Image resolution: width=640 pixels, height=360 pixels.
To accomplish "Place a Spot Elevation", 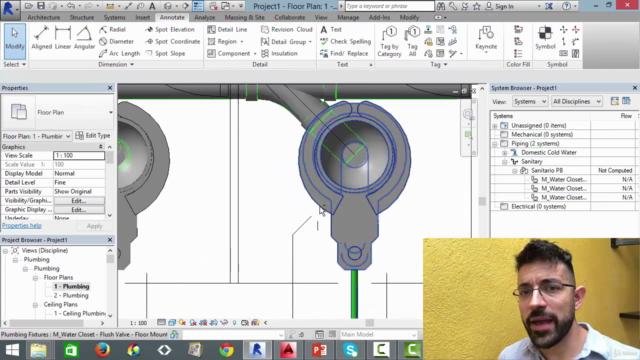I will (170, 29).
